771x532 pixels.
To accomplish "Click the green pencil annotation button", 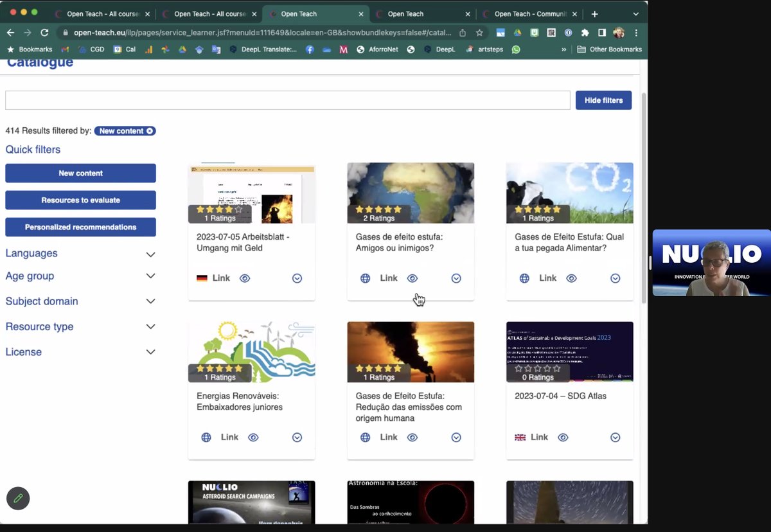I will click(x=18, y=498).
